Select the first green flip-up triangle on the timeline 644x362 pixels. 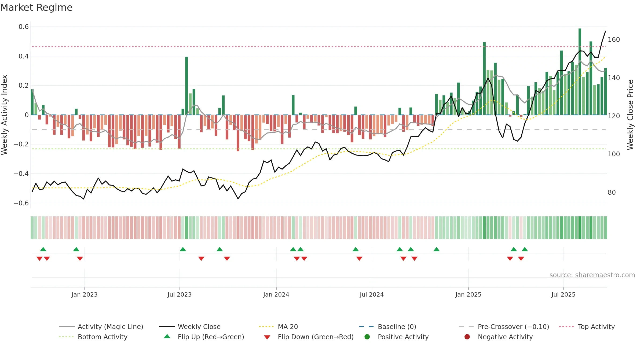tap(43, 249)
